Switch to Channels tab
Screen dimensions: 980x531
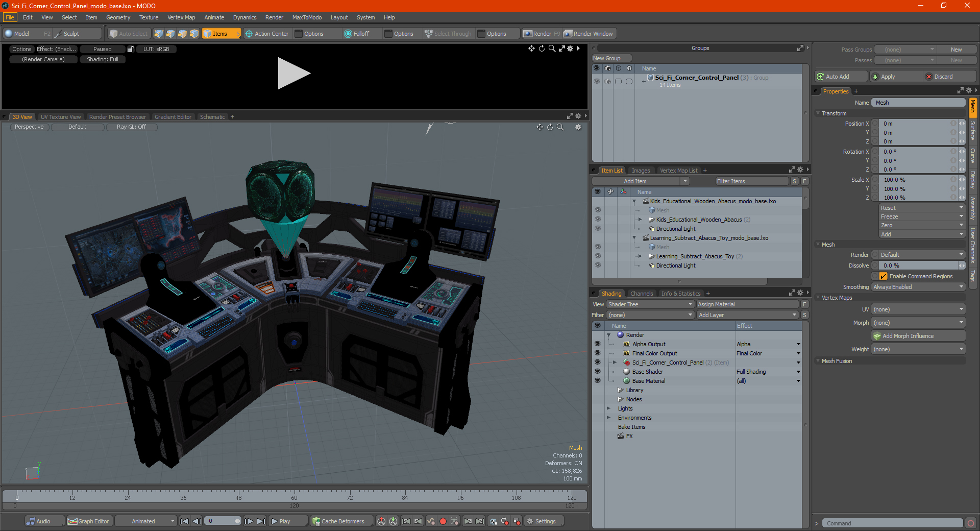pos(642,294)
